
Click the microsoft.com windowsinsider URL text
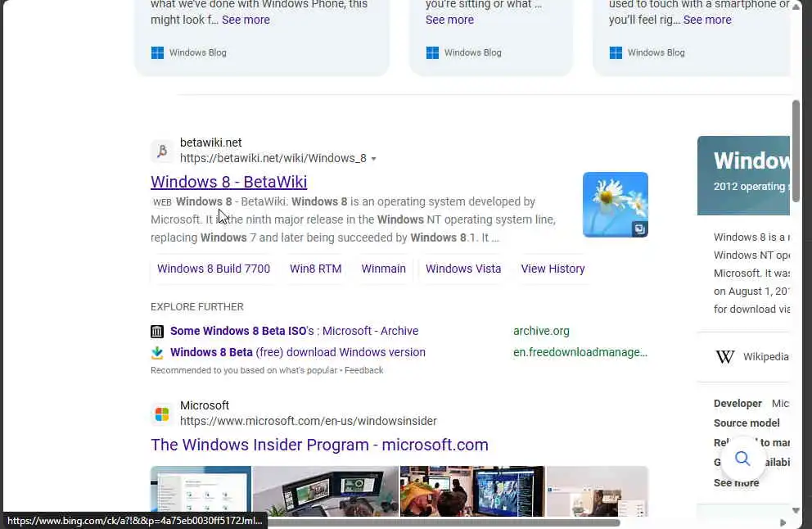pyautogui.click(x=309, y=421)
